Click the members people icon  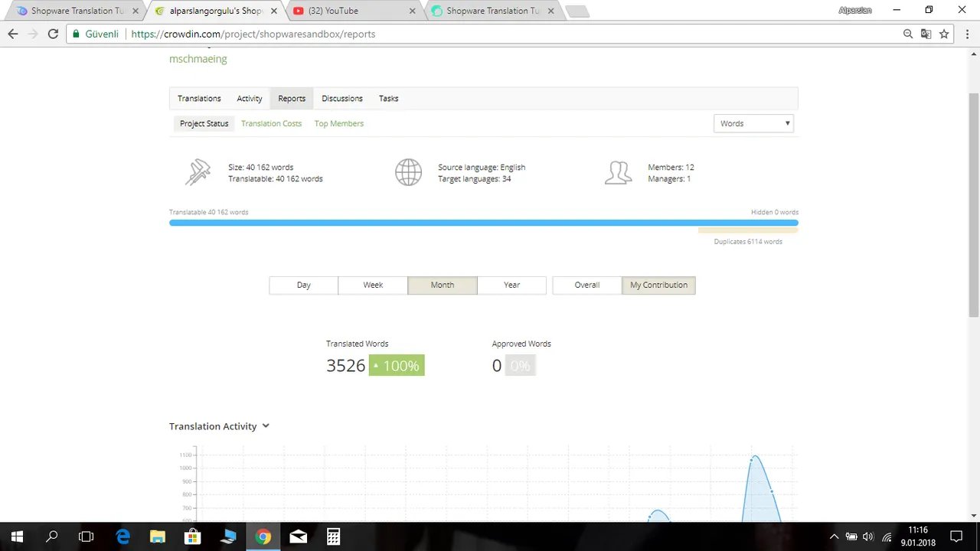point(618,172)
